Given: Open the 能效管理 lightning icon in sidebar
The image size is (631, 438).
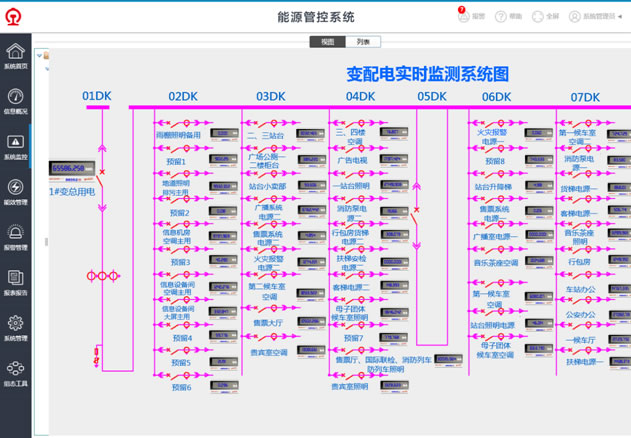Looking at the screenshot, I should [15, 187].
